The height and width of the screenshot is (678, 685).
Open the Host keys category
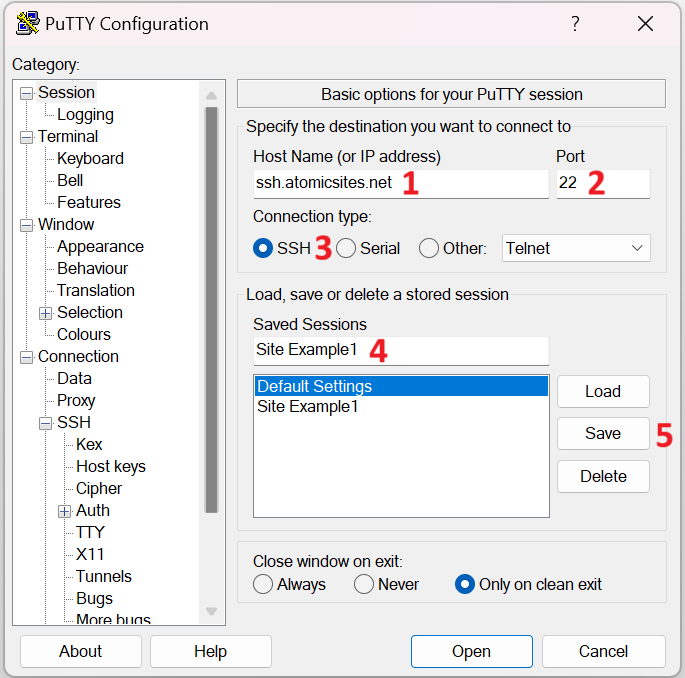coord(111,467)
